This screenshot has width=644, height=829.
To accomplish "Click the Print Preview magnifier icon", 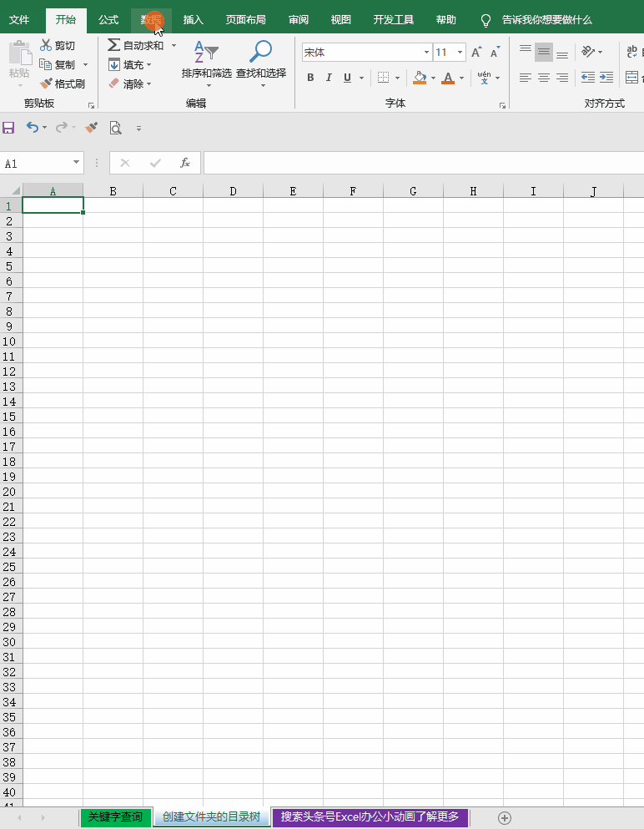I will [115, 128].
